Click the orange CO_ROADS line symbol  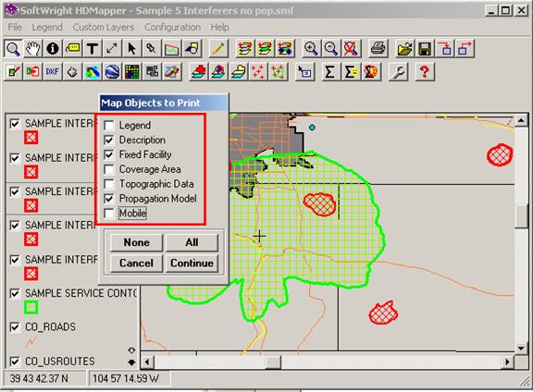(30, 342)
